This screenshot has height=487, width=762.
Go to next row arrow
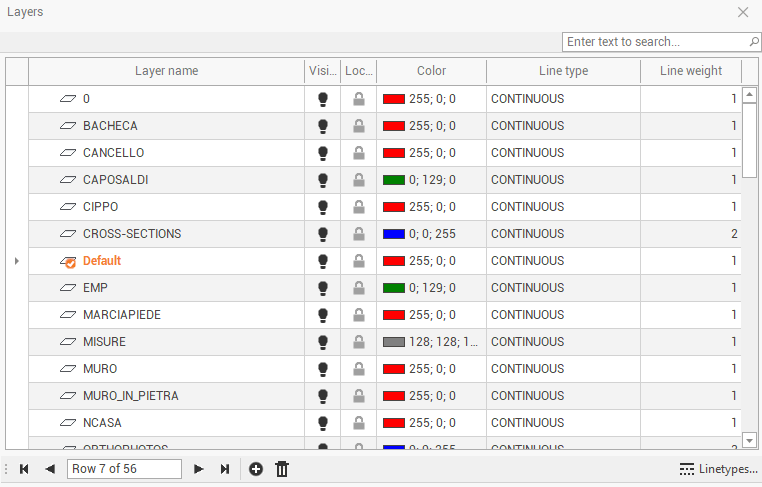[199, 469]
